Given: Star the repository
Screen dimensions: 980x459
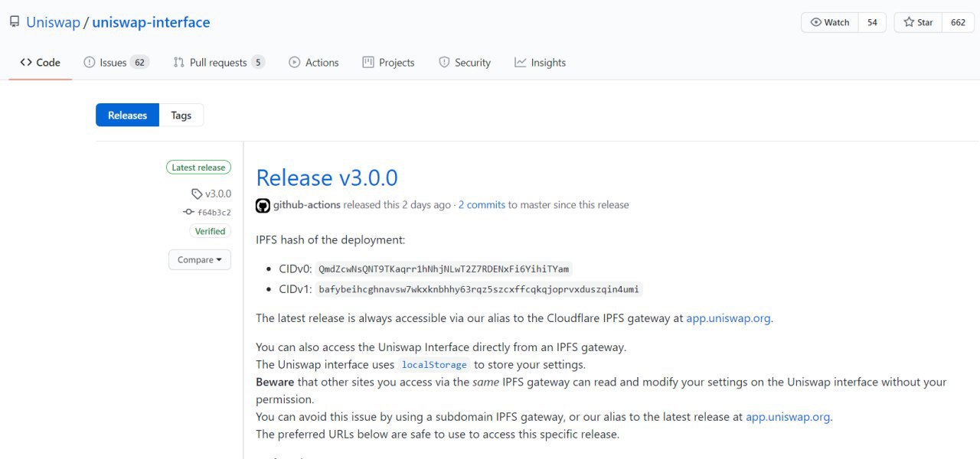Looking at the screenshot, I should point(918,22).
